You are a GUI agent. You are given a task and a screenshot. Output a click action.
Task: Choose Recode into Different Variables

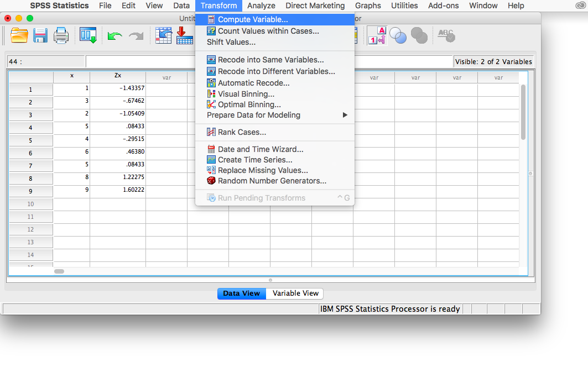(276, 71)
